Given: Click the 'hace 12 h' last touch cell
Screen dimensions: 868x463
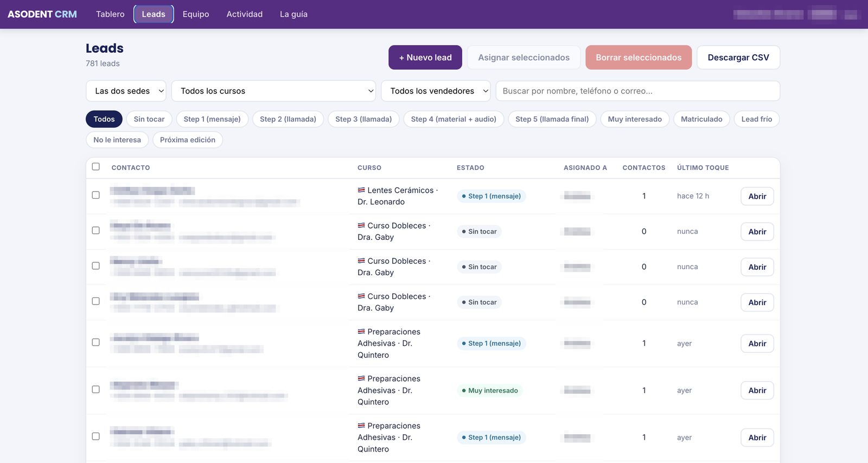Looking at the screenshot, I should click(x=693, y=196).
